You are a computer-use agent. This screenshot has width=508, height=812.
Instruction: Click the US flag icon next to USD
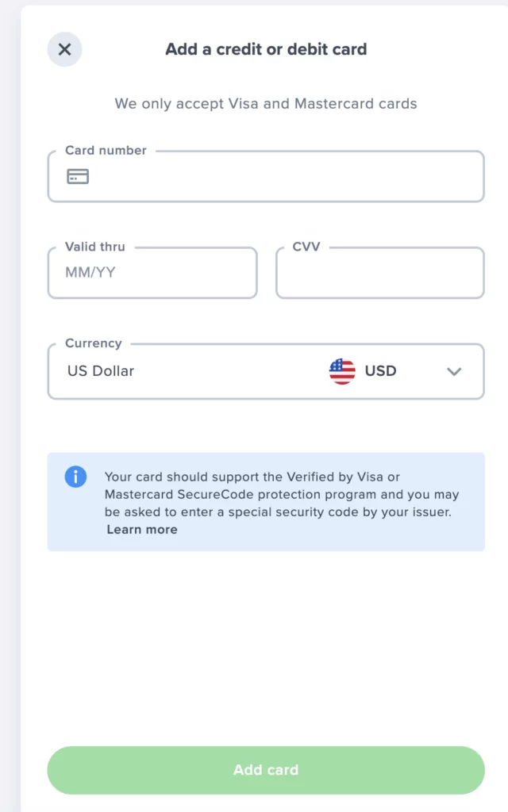(341, 370)
